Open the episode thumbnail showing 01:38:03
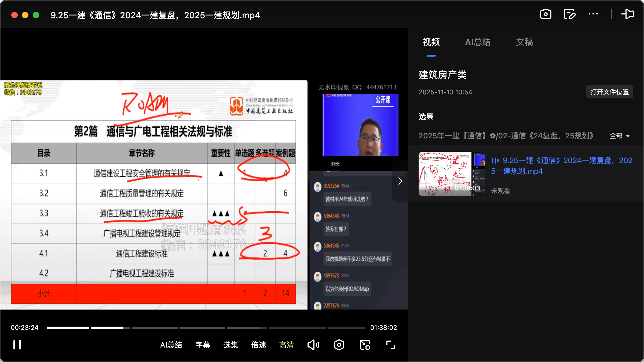644x362 pixels. click(451, 174)
